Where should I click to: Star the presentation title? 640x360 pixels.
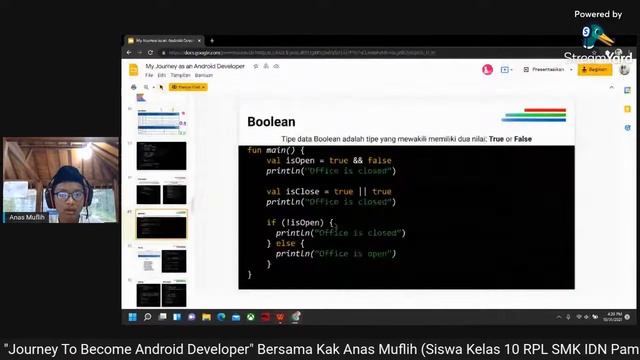coord(256,66)
